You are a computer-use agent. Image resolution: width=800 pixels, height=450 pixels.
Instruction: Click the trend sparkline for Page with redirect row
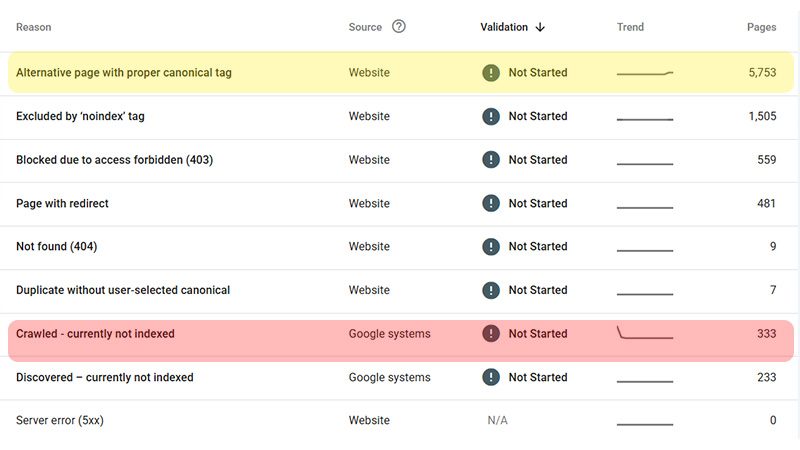tap(645, 207)
